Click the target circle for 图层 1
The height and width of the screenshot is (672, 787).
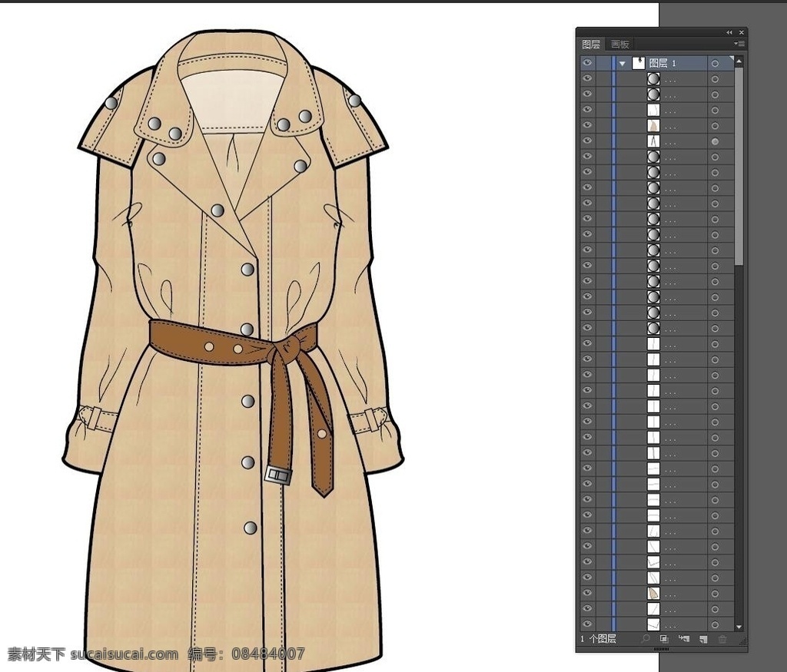point(716,64)
